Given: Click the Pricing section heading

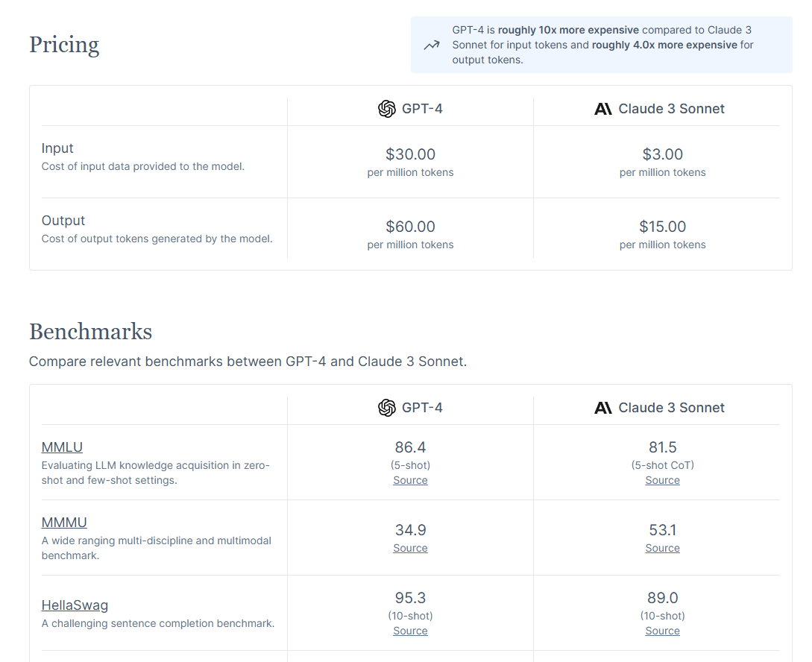Looking at the screenshot, I should tap(64, 45).
